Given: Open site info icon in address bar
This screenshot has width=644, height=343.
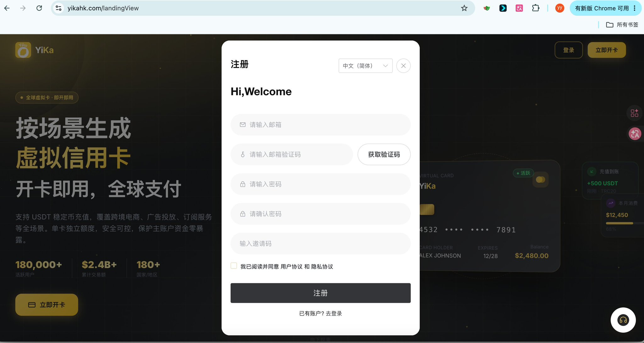Looking at the screenshot, I should tap(59, 8).
